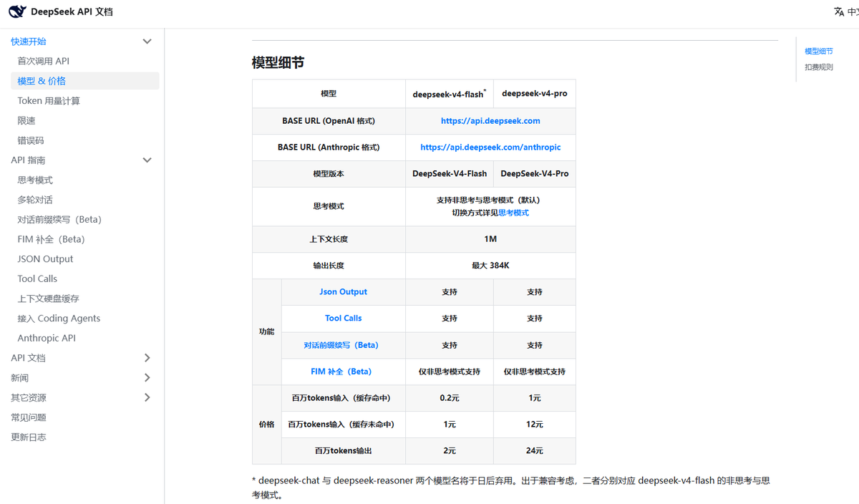Open the 错误码 sidebar page
The image size is (859, 504).
31,140
